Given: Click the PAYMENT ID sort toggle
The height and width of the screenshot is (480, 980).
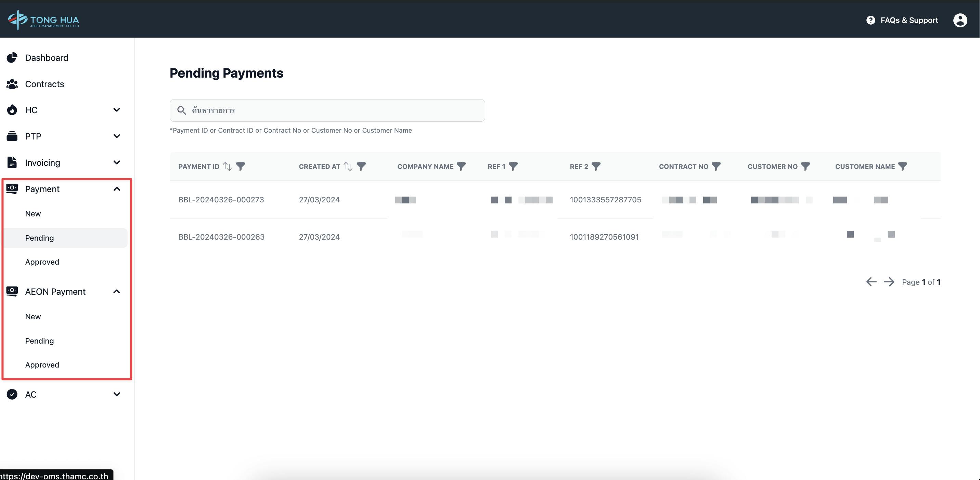Looking at the screenshot, I should pyautogui.click(x=227, y=166).
